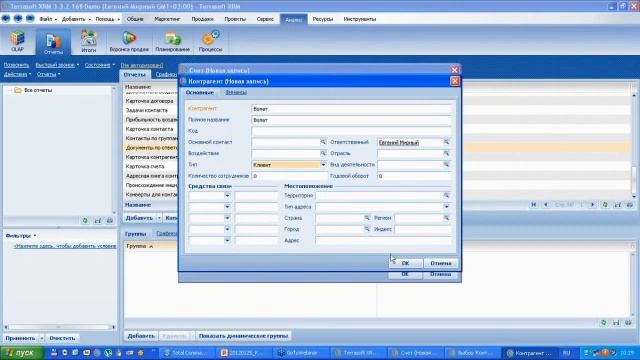
Task: Click the link to add filter condition
Action: pos(65,246)
